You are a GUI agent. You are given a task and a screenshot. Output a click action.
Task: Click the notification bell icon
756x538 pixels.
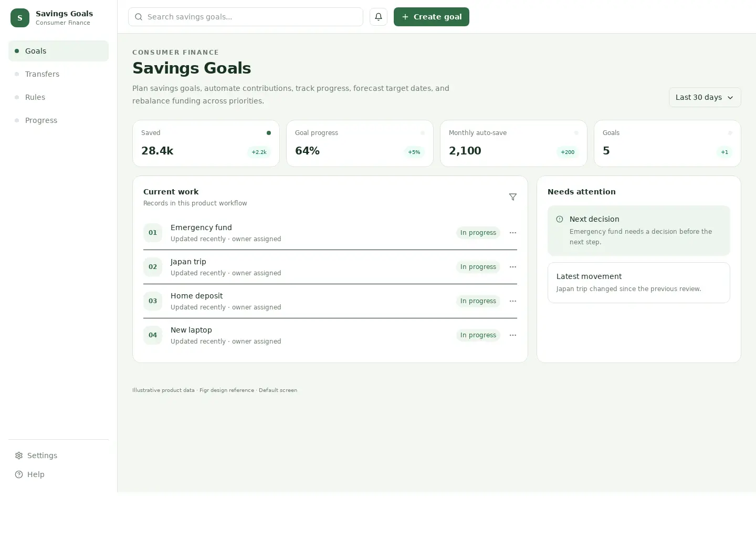tap(379, 17)
